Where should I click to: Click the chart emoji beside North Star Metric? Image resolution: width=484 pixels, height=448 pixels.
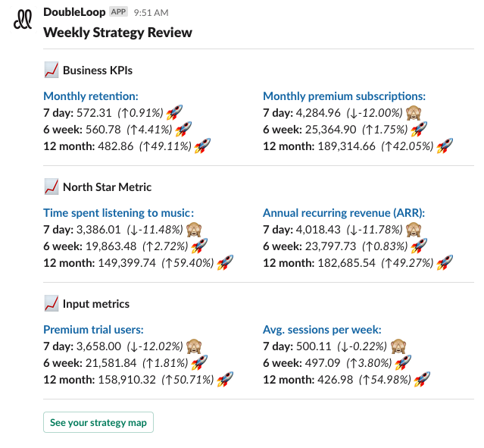pyautogui.click(x=52, y=187)
